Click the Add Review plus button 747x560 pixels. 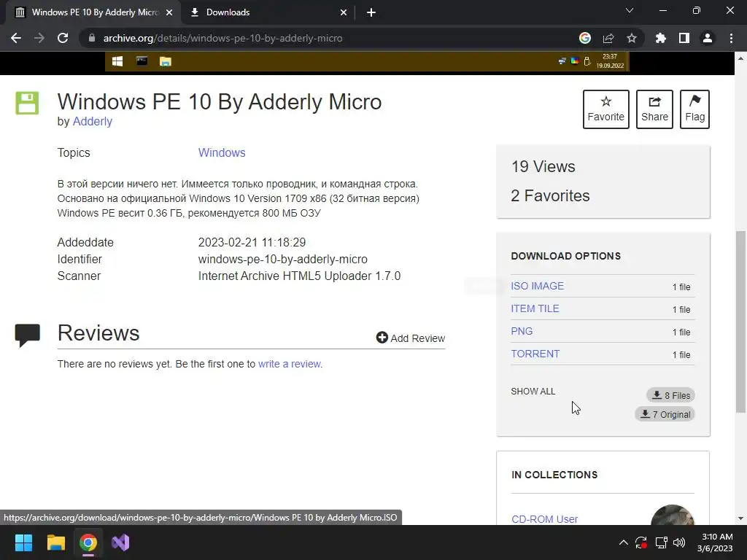[x=410, y=338]
